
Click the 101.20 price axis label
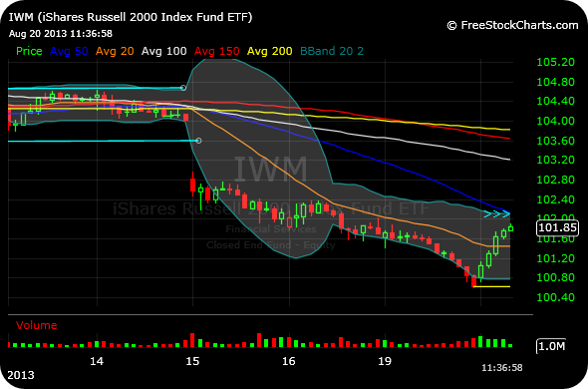pyautogui.click(x=556, y=258)
